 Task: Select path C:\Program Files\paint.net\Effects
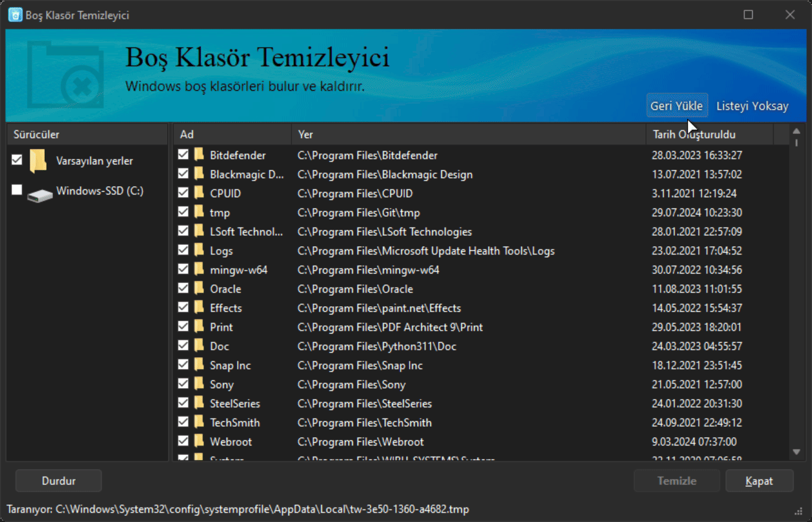(379, 308)
